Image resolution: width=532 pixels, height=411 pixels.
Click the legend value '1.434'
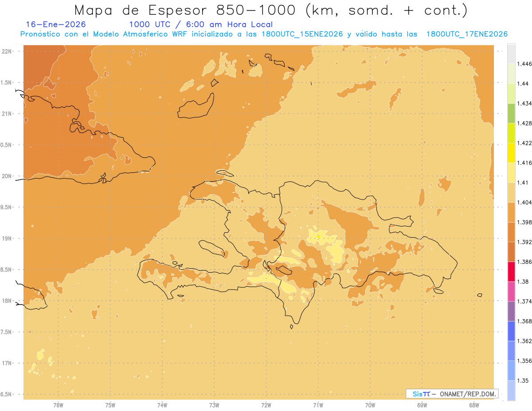tap(524, 103)
